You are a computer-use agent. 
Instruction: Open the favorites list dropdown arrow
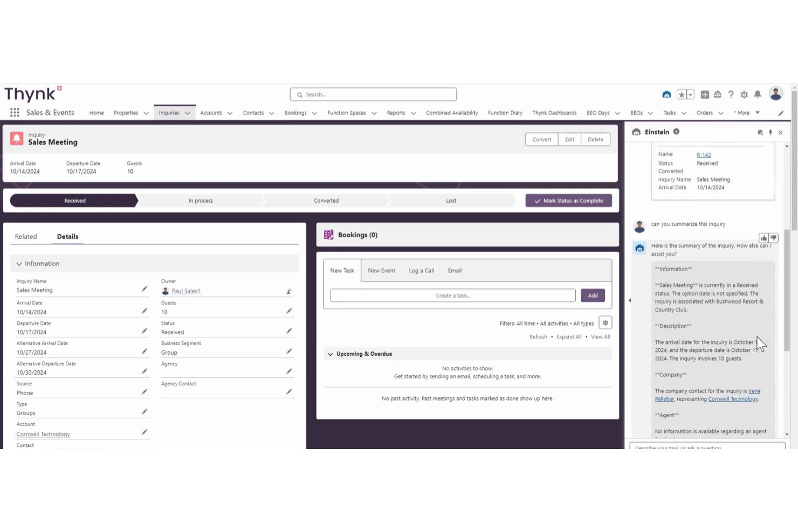[x=691, y=95]
